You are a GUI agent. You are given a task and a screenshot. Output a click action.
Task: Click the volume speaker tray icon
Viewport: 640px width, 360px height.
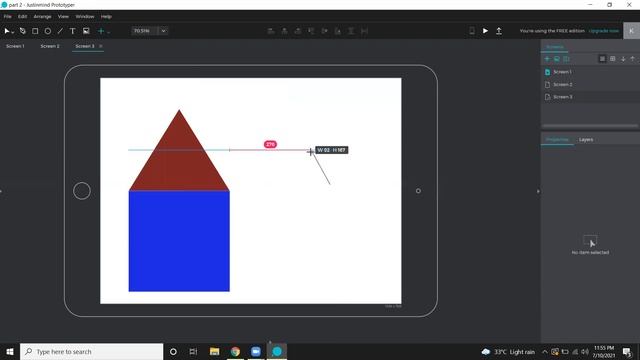pyautogui.click(x=585, y=351)
